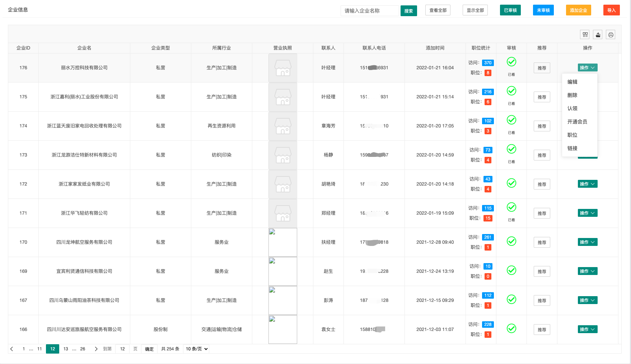Click the green 搜索 button

pos(408,11)
